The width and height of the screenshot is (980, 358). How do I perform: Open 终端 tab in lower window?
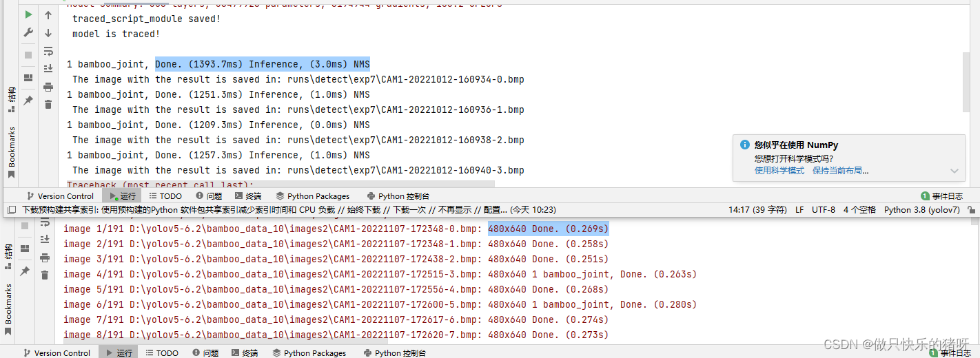(x=245, y=353)
